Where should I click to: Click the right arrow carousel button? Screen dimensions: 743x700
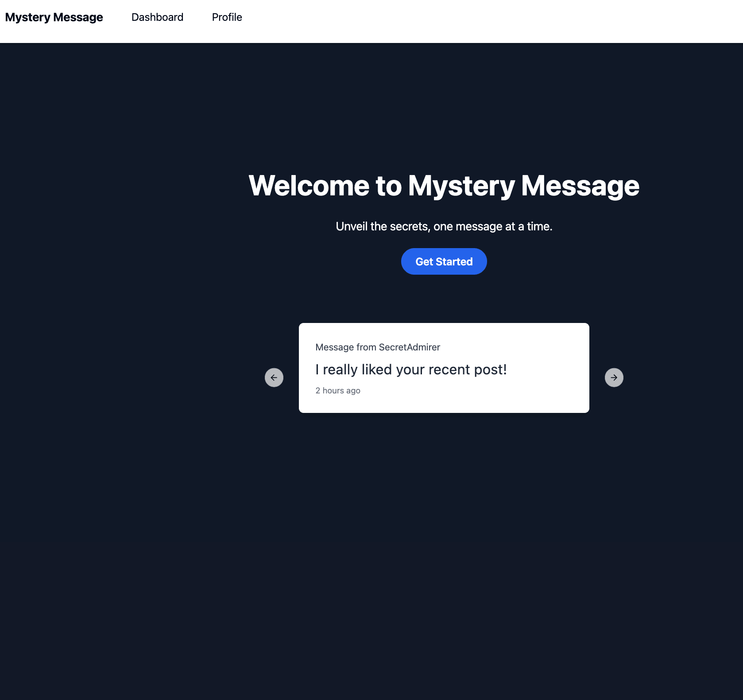coord(614,377)
